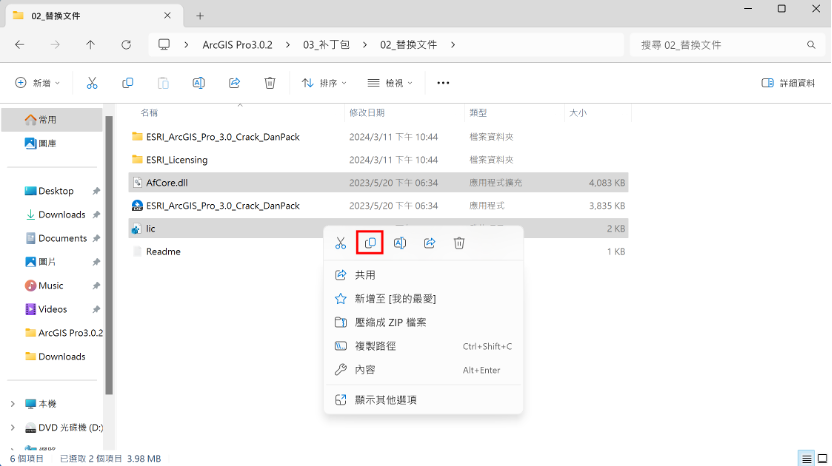
Task: Open Videos in the sidebar
Action: pos(51,309)
